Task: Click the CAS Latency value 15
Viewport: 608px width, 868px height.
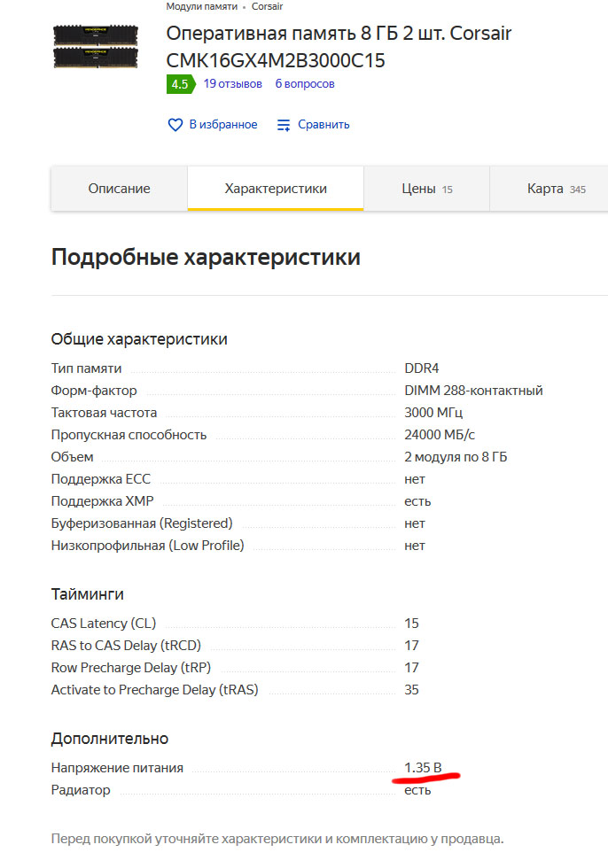Action: (411, 624)
